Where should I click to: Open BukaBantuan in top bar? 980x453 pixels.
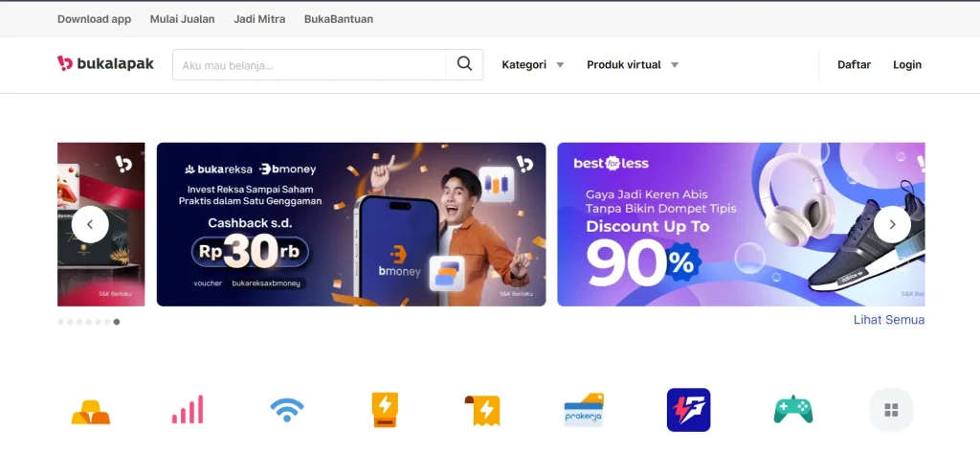[339, 19]
